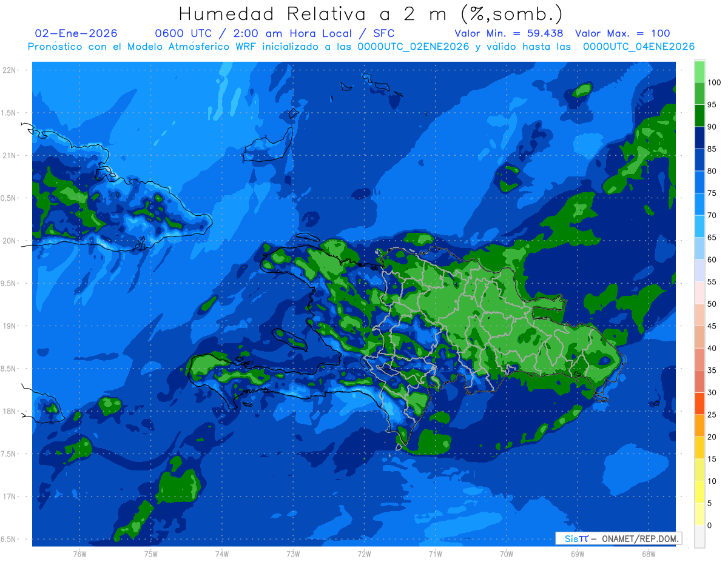Click the color scale label '40'
This screenshot has height=562, width=728.
tap(712, 348)
